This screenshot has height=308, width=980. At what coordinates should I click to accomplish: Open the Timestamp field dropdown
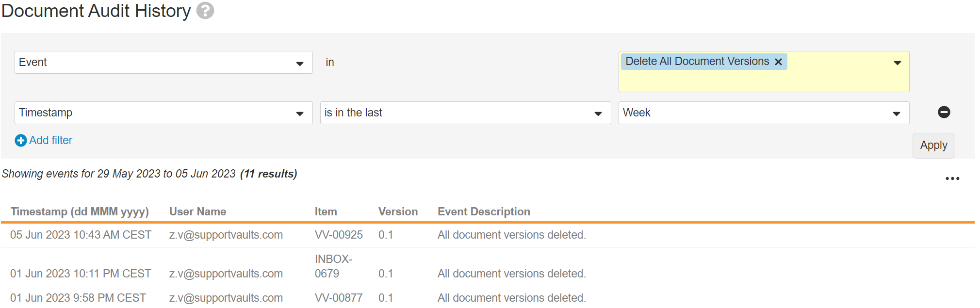[300, 113]
